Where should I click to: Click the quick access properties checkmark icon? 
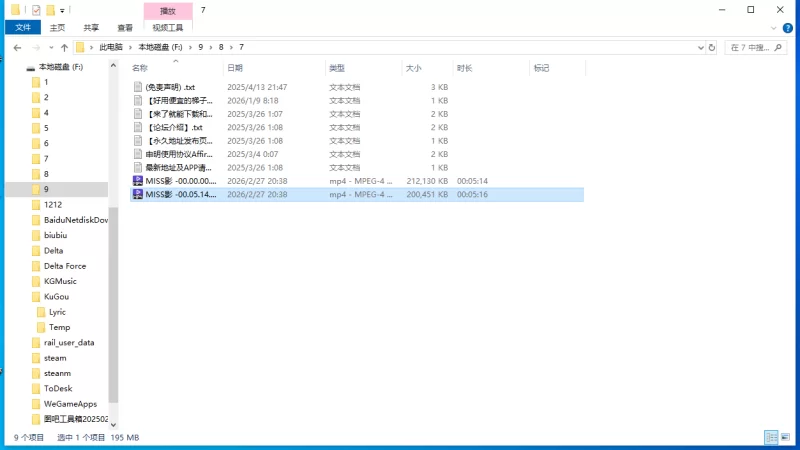(36, 10)
